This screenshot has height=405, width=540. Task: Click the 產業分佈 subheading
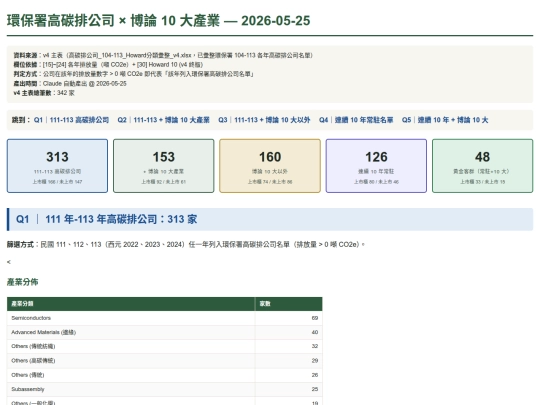coord(22,282)
